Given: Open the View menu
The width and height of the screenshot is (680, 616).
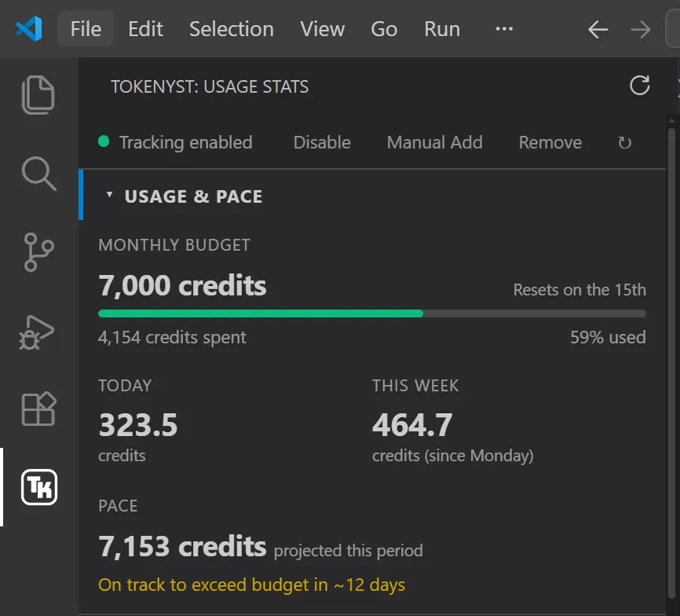Looking at the screenshot, I should point(322,29).
